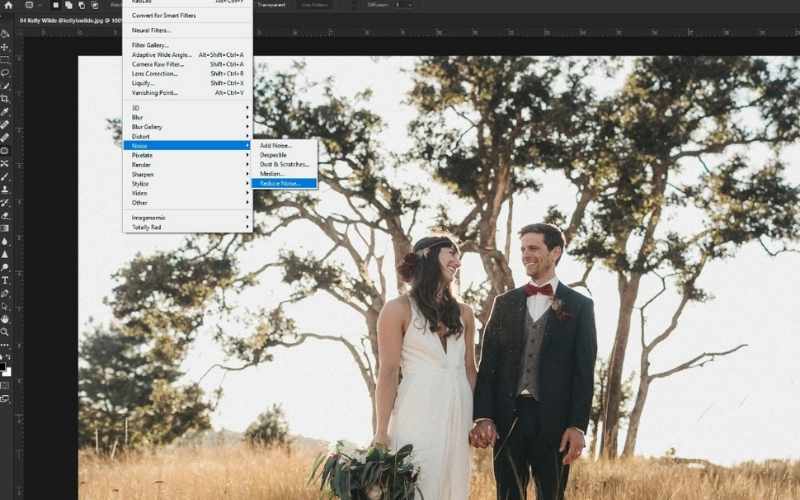Select the Gradient tool
The height and width of the screenshot is (500, 800).
point(5,228)
